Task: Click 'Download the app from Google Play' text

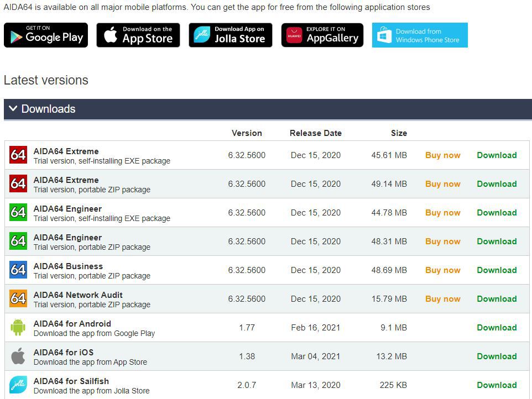Action: 95,334
